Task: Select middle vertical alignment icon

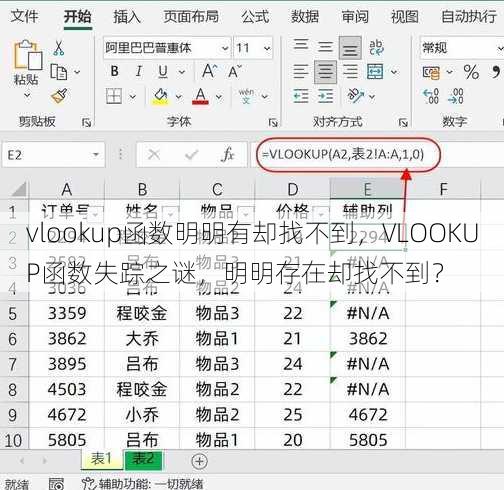Action: [325, 47]
